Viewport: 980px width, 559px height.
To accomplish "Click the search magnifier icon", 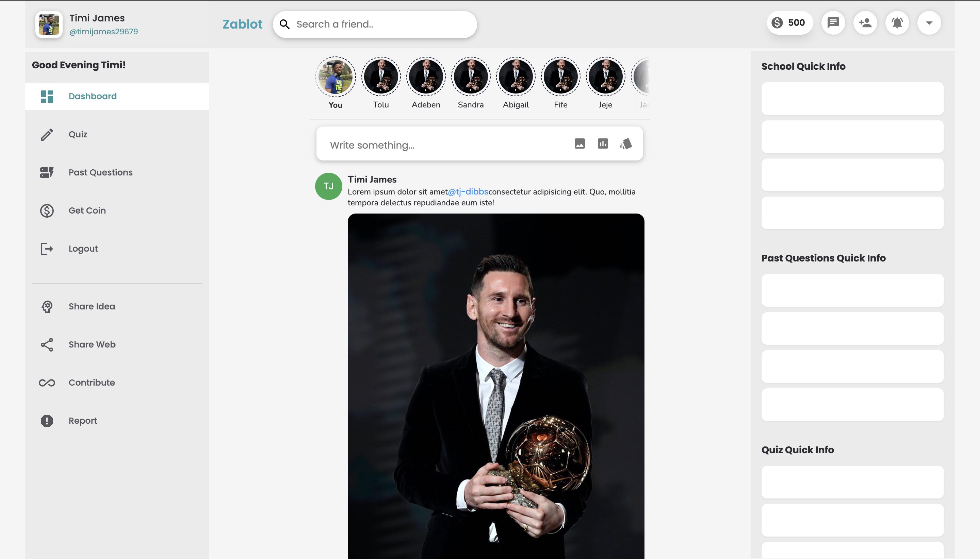I will pos(284,24).
